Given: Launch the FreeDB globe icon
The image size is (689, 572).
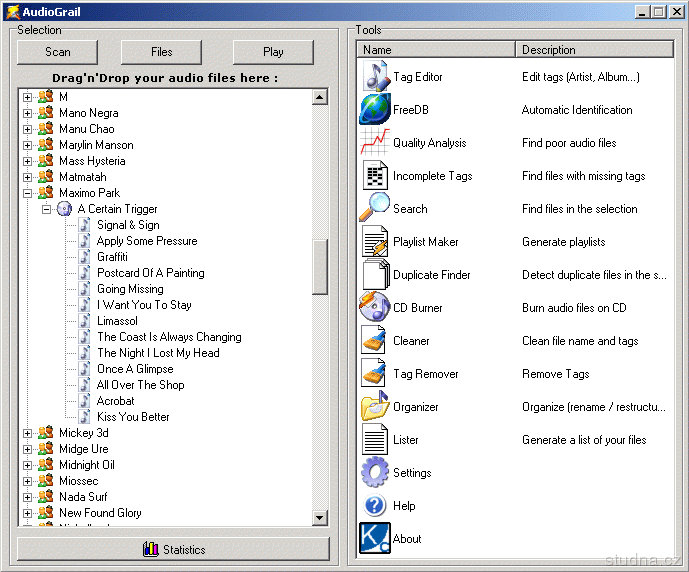Looking at the screenshot, I should (x=375, y=110).
